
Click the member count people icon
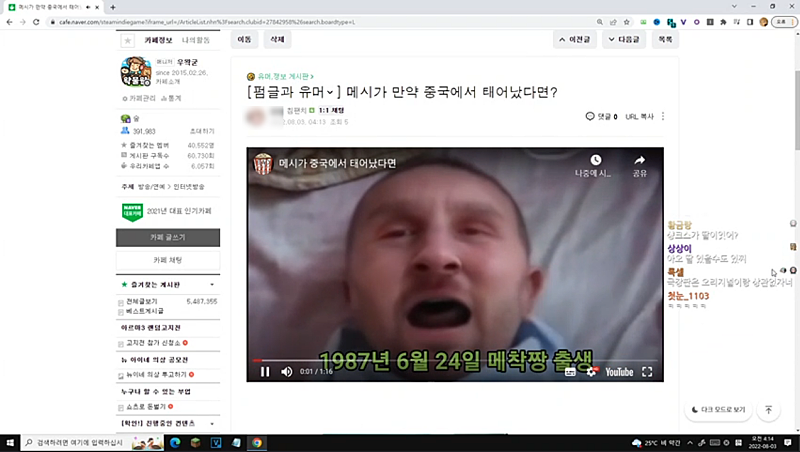[x=125, y=131]
